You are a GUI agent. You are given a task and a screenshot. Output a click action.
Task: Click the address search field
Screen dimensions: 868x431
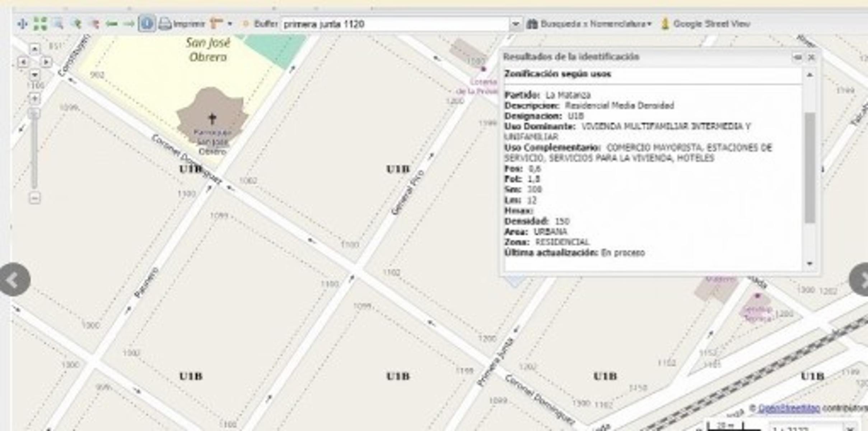395,24
